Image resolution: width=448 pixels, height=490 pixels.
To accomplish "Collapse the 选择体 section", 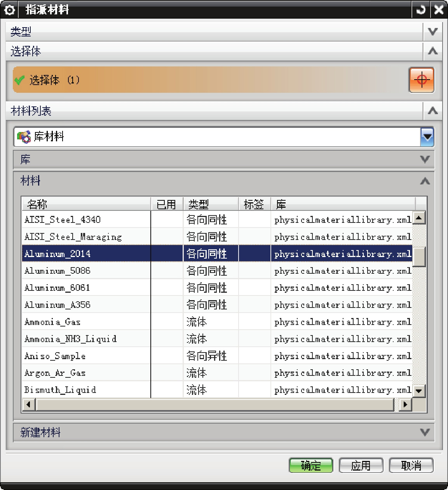I will tap(432, 51).
